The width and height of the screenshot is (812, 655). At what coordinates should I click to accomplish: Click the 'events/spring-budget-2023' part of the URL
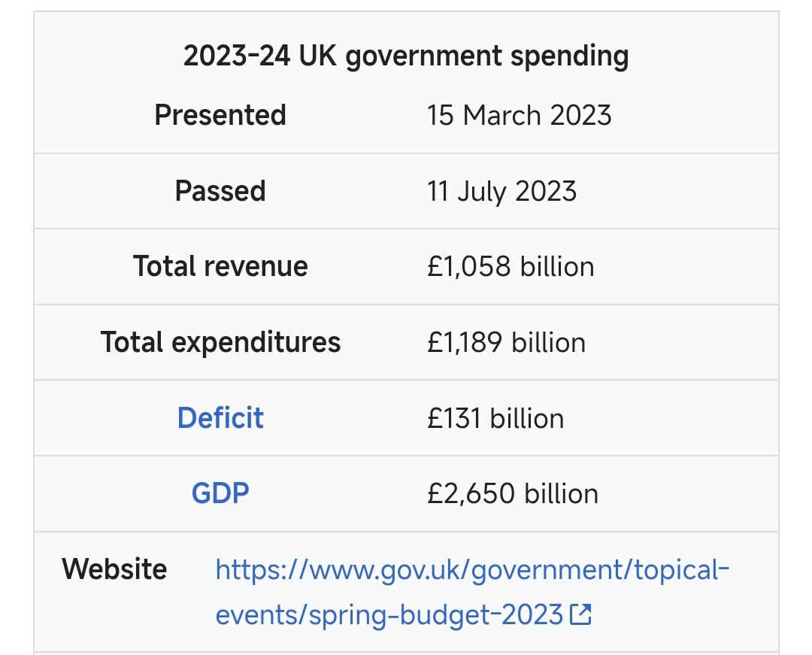pos(389,615)
